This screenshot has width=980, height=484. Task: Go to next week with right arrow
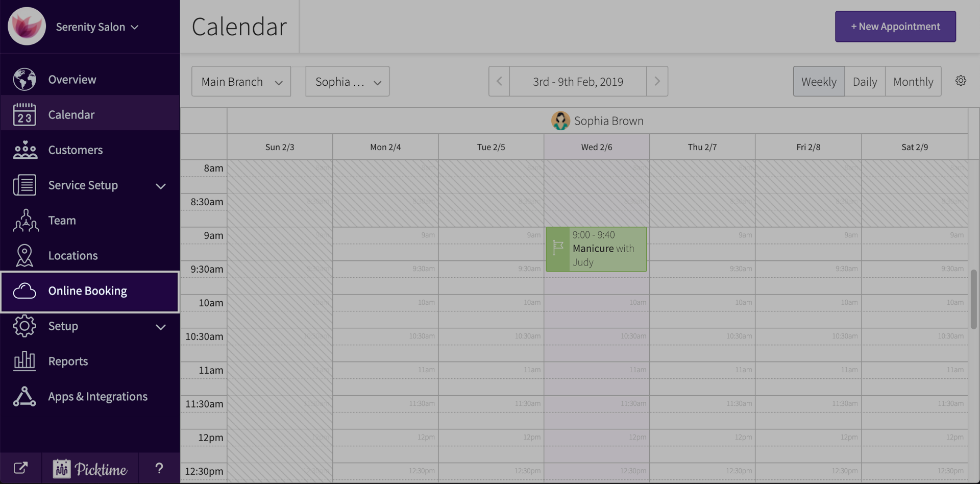point(657,81)
